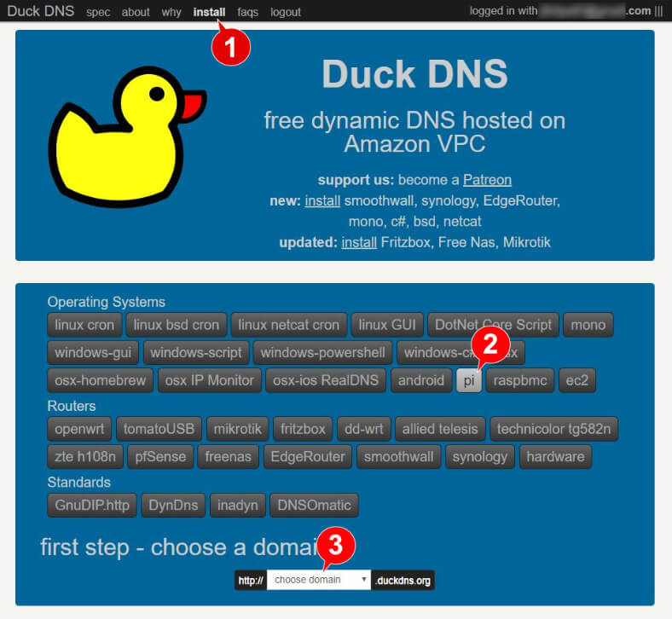This screenshot has height=619, width=672.
Task: Click the Duck DNS brand title in navbar
Action: pos(41,11)
